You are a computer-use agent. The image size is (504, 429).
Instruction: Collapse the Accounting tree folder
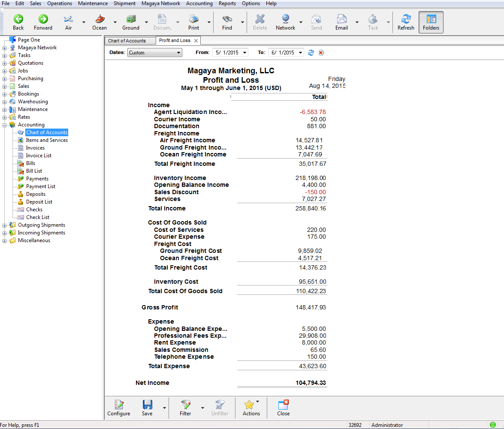(x=4, y=125)
